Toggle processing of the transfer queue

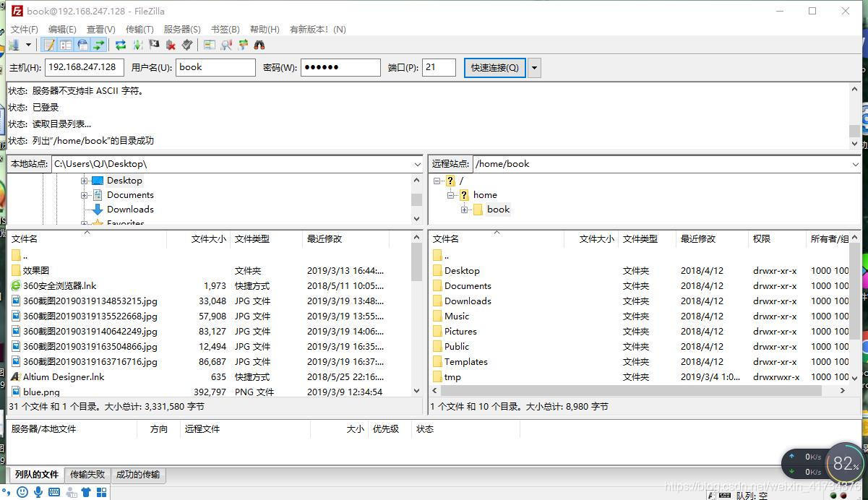pos(137,45)
